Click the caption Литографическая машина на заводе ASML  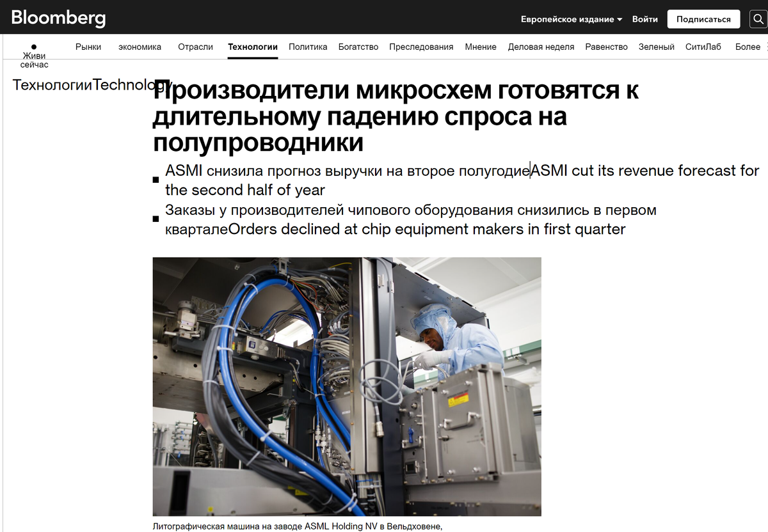[x=298, y=526]
